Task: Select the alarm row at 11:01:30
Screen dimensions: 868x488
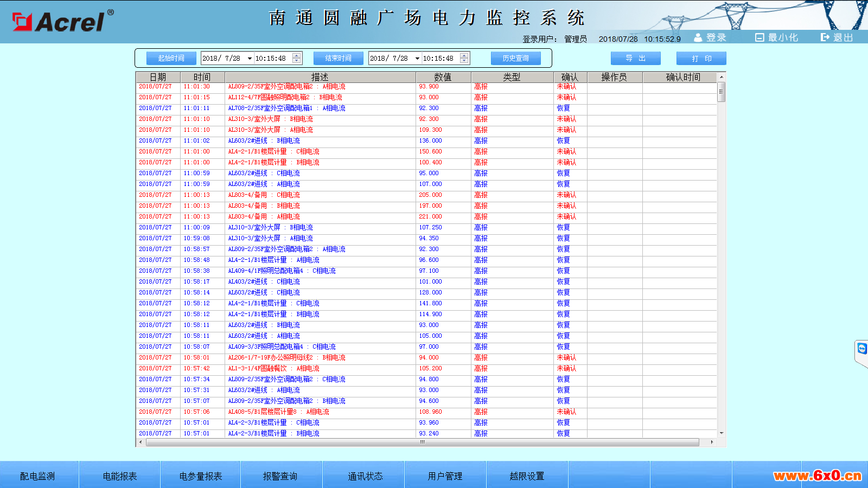Action: click(x=426, y=87)
